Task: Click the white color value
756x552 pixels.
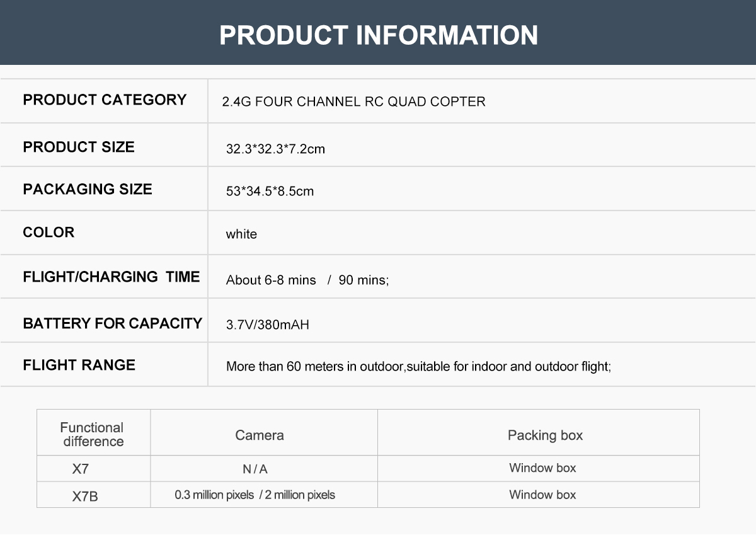Action: (x=241, y=234)
